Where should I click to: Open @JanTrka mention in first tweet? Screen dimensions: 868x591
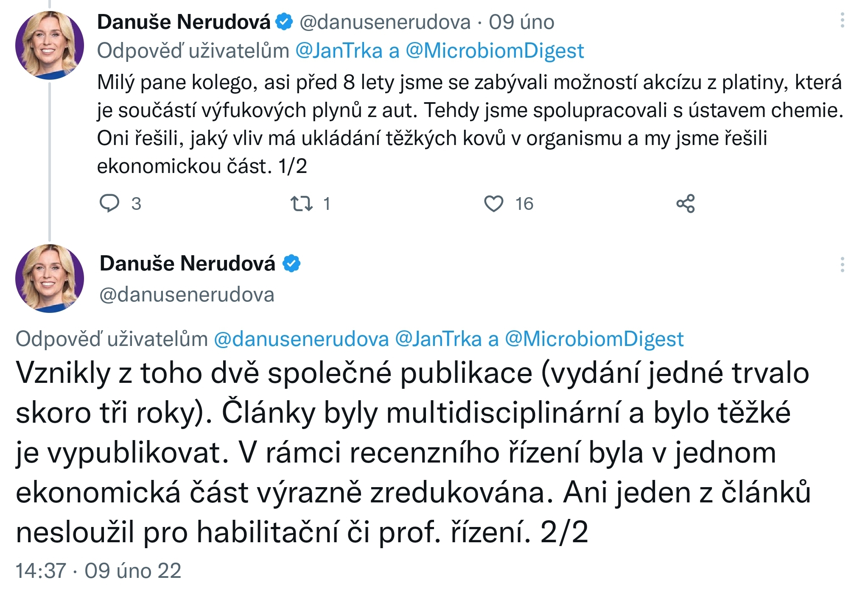[x=339, y=51]
